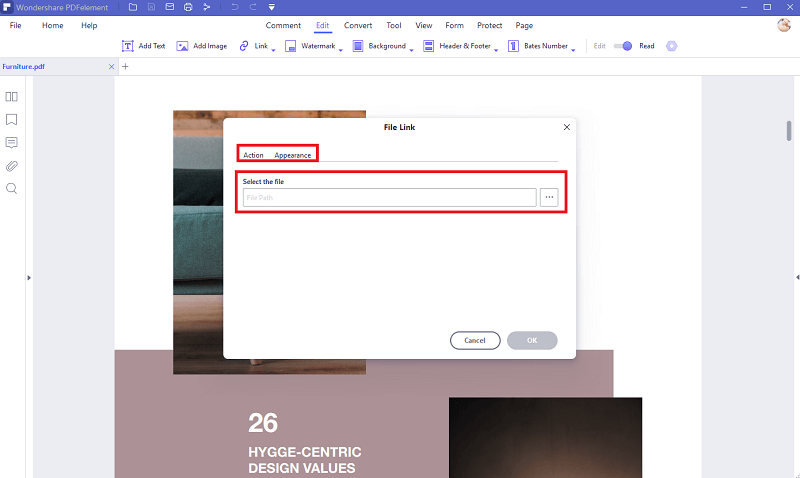Screen dimensions: 800x478
Task: Redo the last action
Action: click(253, 7)
